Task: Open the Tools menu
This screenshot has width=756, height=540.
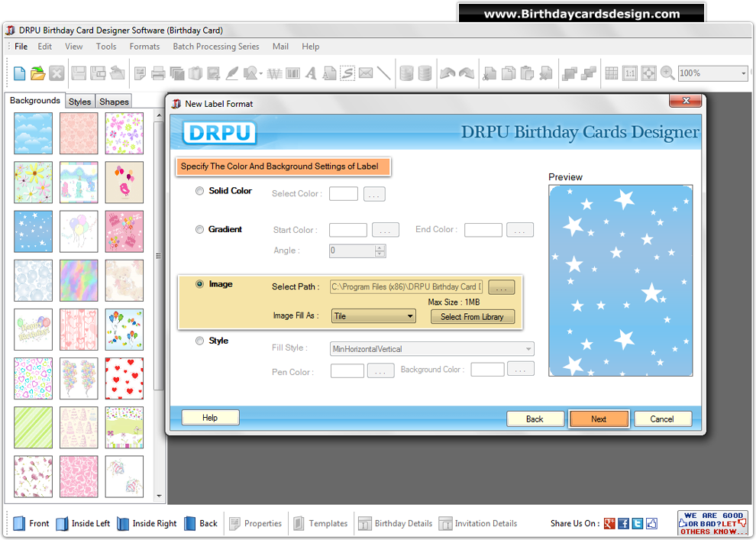Action: coord(106,47)
